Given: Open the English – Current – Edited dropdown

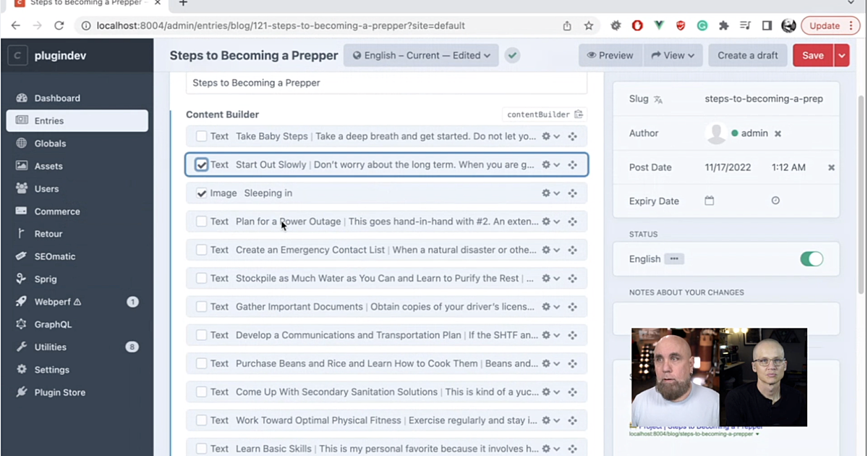Looking at the screenshot, I should (421, 55).
